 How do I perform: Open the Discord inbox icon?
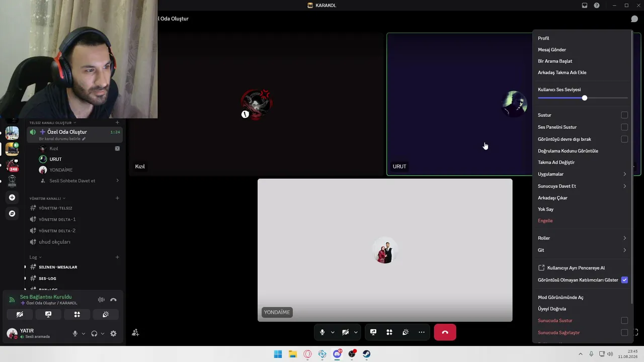(x=585, y=6)
